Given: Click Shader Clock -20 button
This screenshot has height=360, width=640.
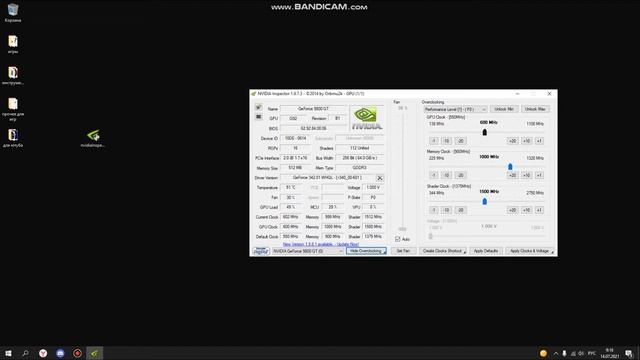Looking at the screenshot, I should pyautogui.click(x=461, y=210).
